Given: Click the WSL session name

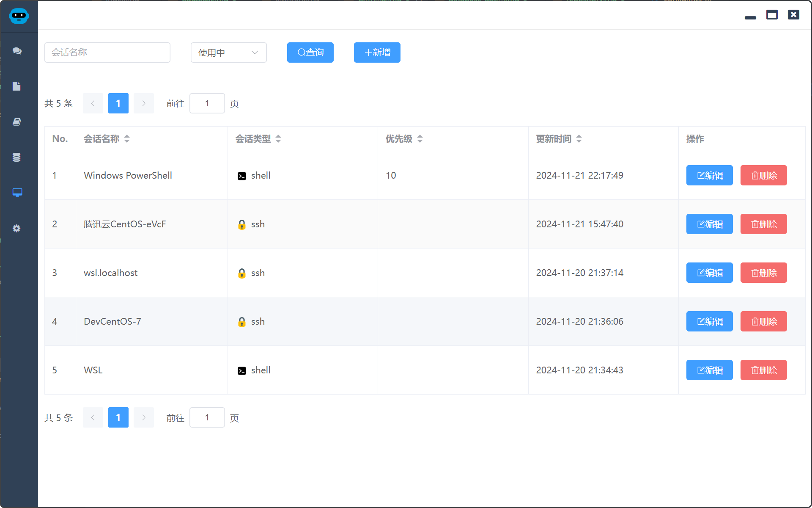Looking at the screenshot, I should [93, 370].
